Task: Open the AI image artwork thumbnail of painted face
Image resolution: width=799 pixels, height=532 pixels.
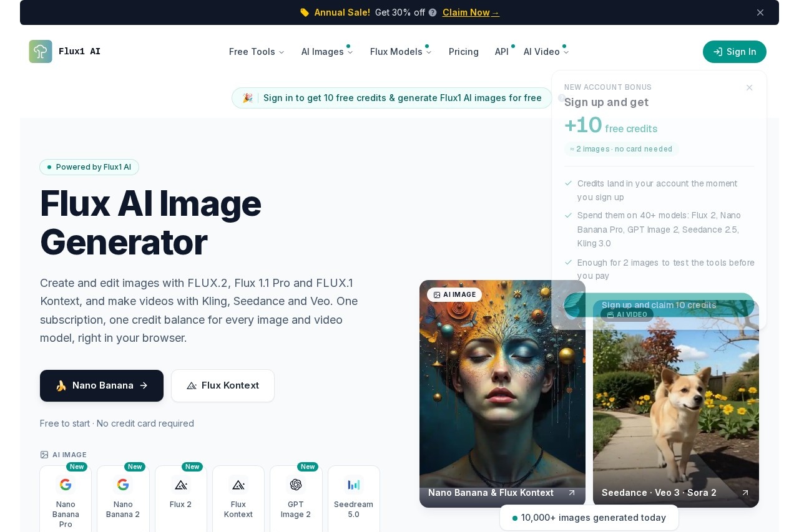Action: [x=502, y=394]
